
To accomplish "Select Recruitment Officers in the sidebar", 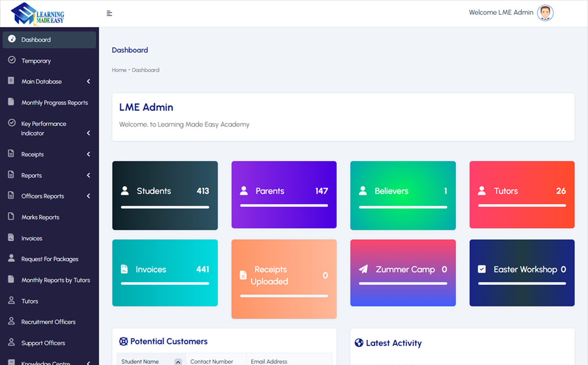I will [48, 322].
